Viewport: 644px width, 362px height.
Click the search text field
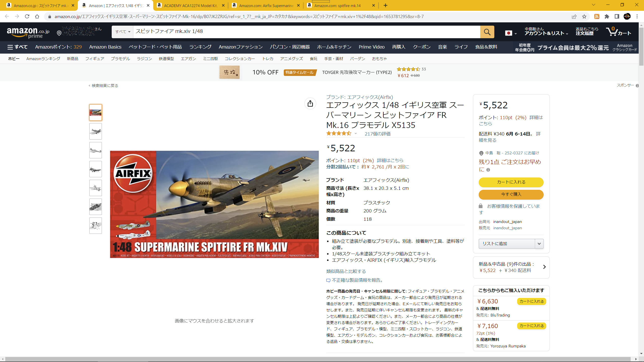coord(307,32)
